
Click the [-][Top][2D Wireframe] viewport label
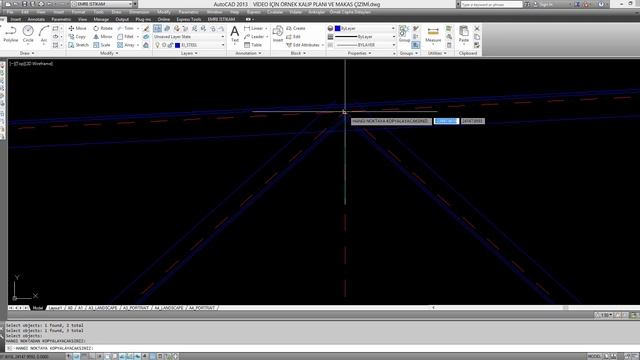click(x=31, y=64)
